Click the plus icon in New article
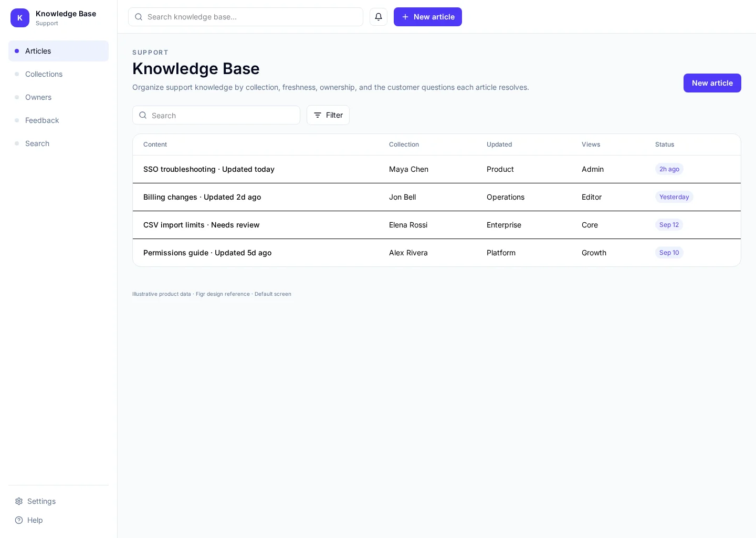The width and height of the screenshot is (756, 538). click(405, 17)
